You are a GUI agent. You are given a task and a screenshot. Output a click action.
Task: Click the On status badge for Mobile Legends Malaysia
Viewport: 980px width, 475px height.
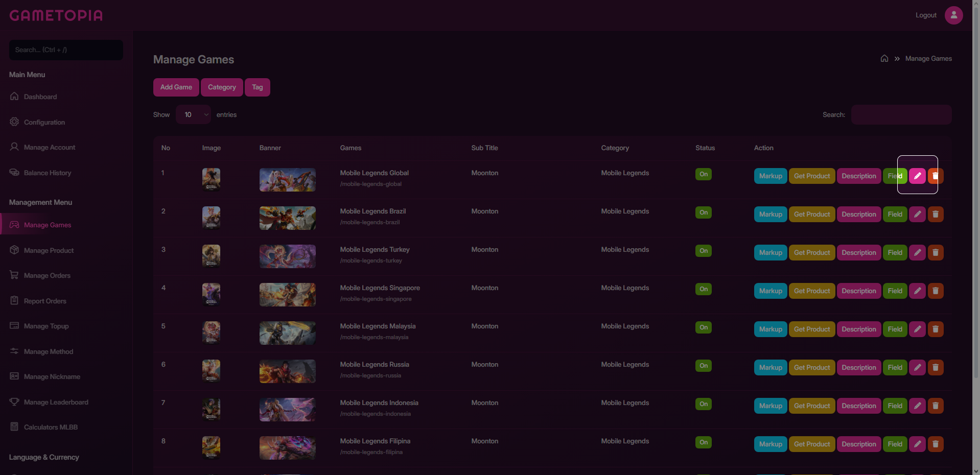[704, 327]
